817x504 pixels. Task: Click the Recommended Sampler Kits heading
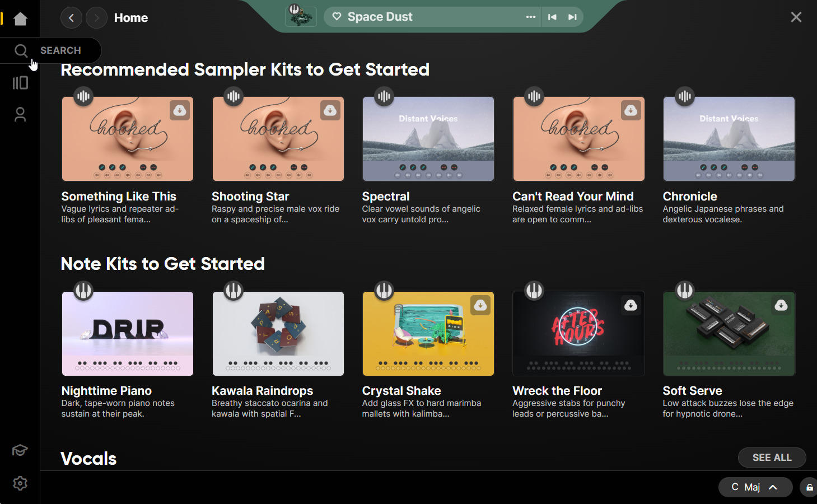click(245, 69)
